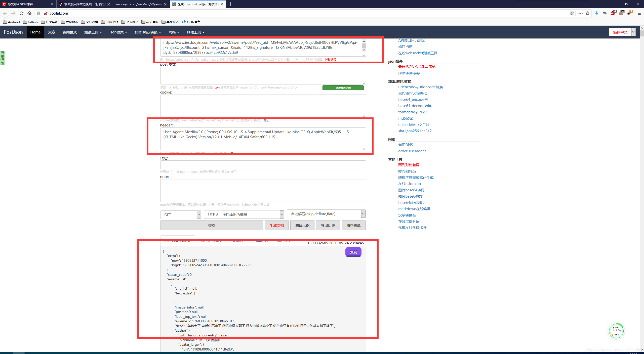Open the json相关 navigation menu
This screenshot has width=644, height=354.
118,32
